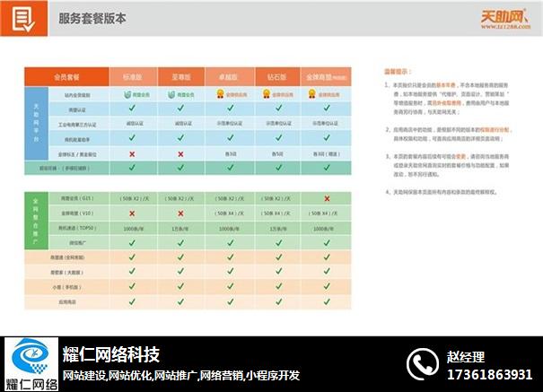Click 标准版 checkmark in the 微信推广 row

(x=132, y=243)
